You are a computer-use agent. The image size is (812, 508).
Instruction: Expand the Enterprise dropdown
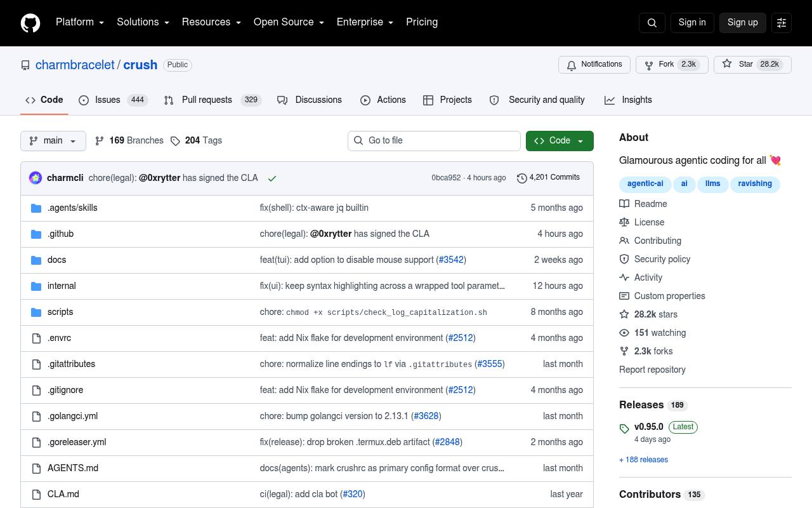coord(365,22)
